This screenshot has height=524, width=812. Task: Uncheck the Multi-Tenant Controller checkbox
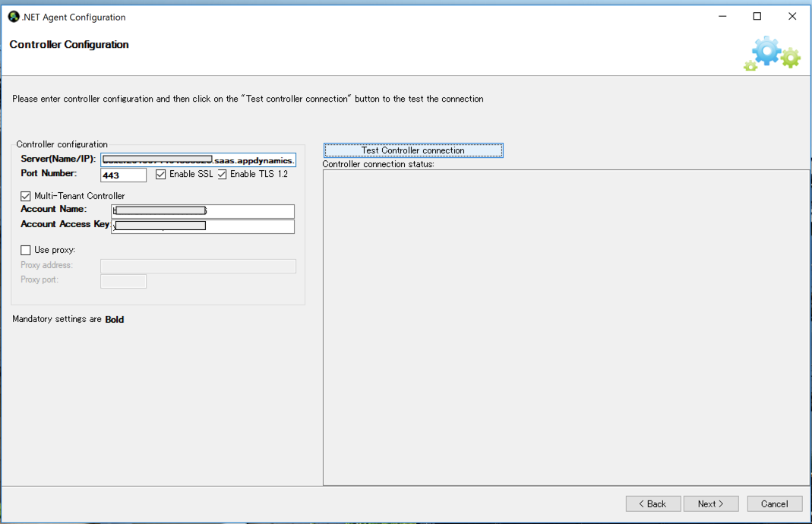[26, 196]
